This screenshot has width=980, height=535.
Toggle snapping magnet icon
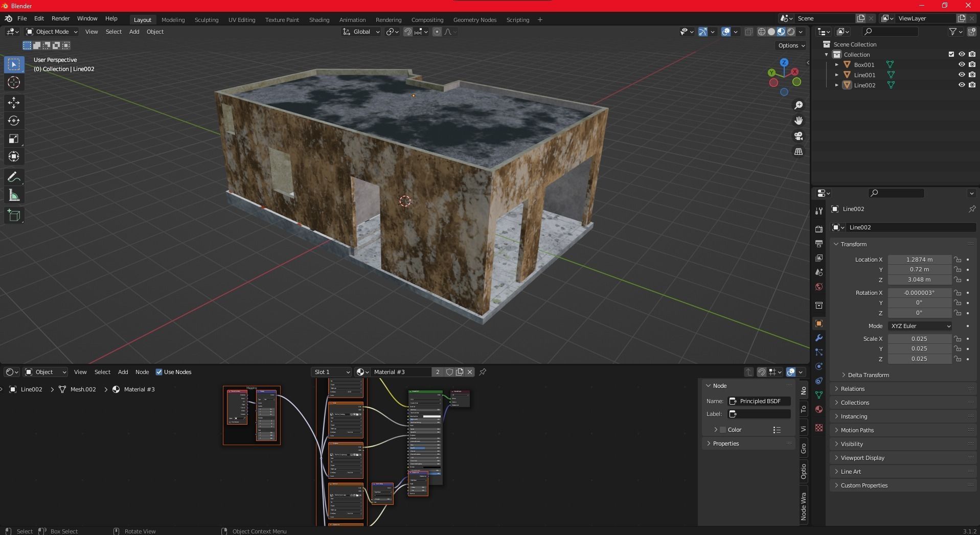(x=407, y=32)
